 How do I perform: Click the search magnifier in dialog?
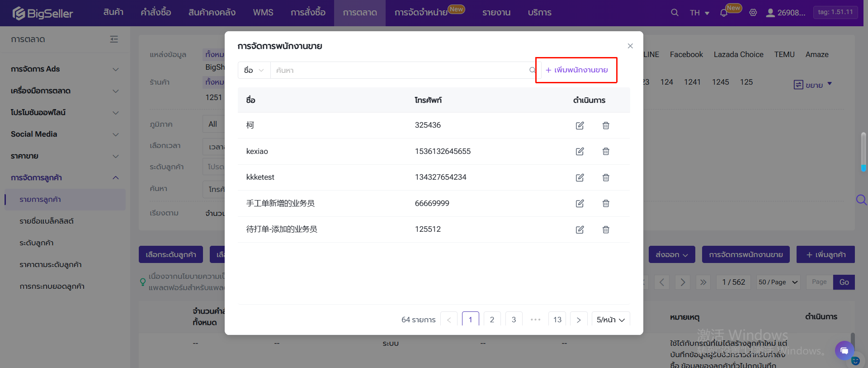pyautogui.click(x=532, y=70)
